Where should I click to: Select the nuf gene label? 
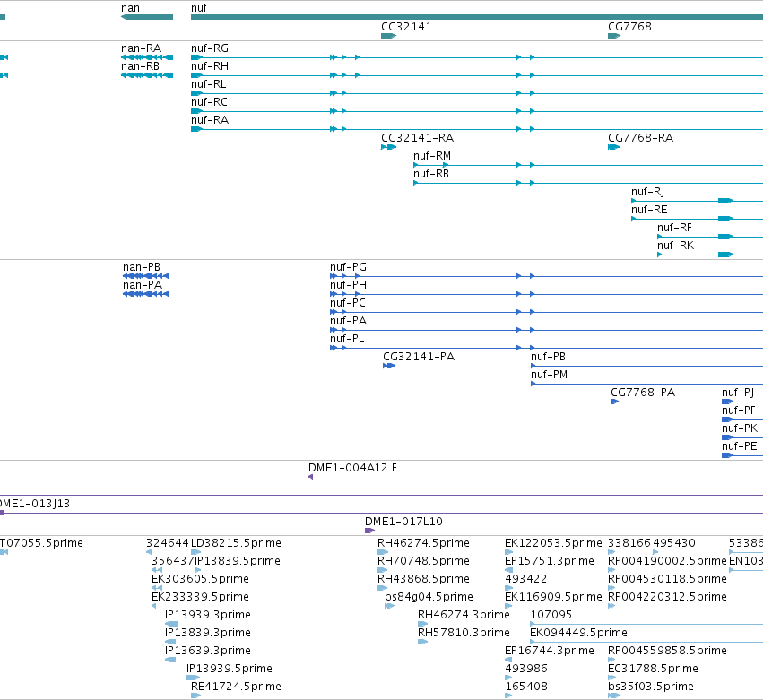[x=198, y=8]
